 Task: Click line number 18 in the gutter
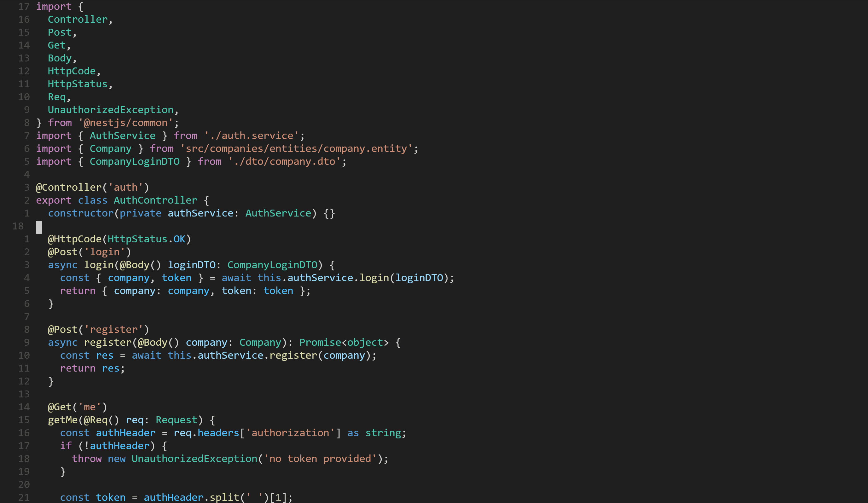click(18, 226)
